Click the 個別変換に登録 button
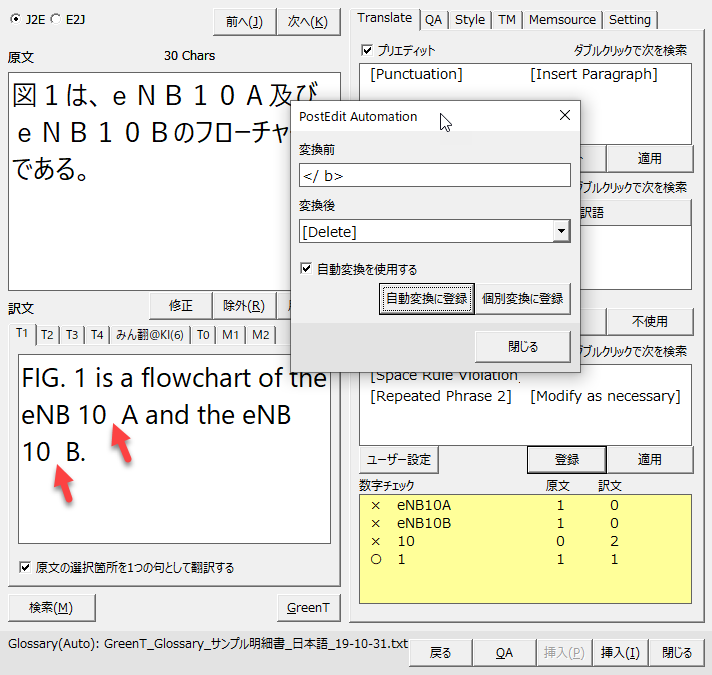712x675 pixels. [x=521, y=299]
